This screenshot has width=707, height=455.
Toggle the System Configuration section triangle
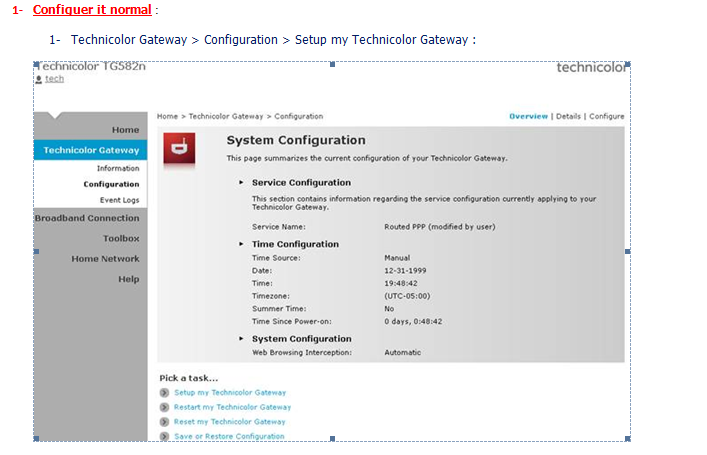(241, 339)
